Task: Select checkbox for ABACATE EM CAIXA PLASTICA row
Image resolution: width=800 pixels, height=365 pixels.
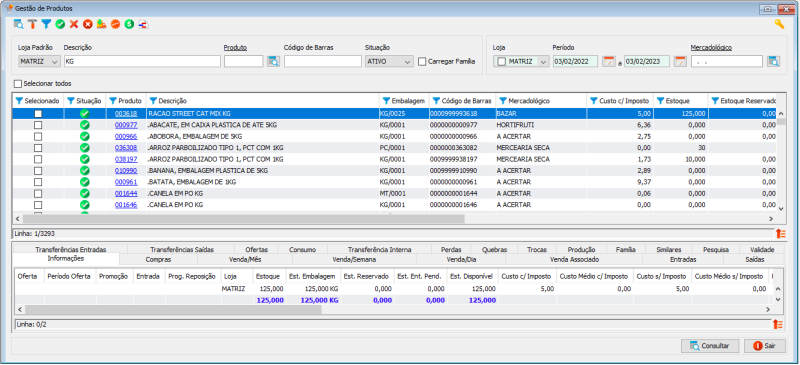Action: pos(38,125)
